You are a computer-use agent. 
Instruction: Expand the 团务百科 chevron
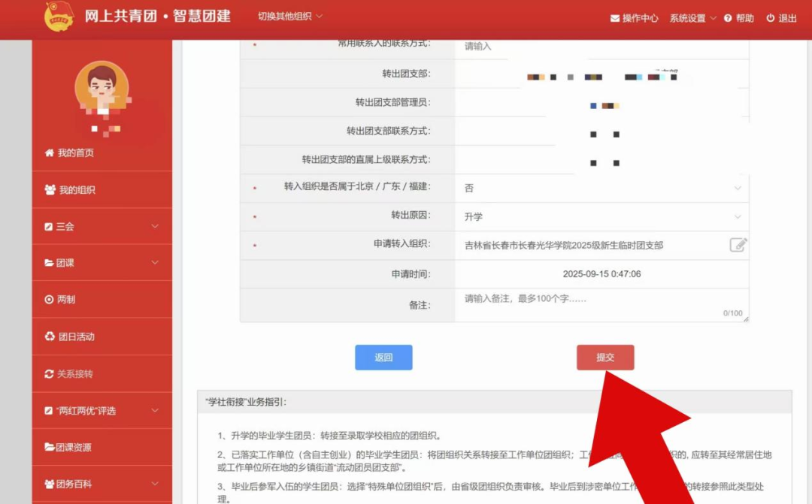point(155,484)
